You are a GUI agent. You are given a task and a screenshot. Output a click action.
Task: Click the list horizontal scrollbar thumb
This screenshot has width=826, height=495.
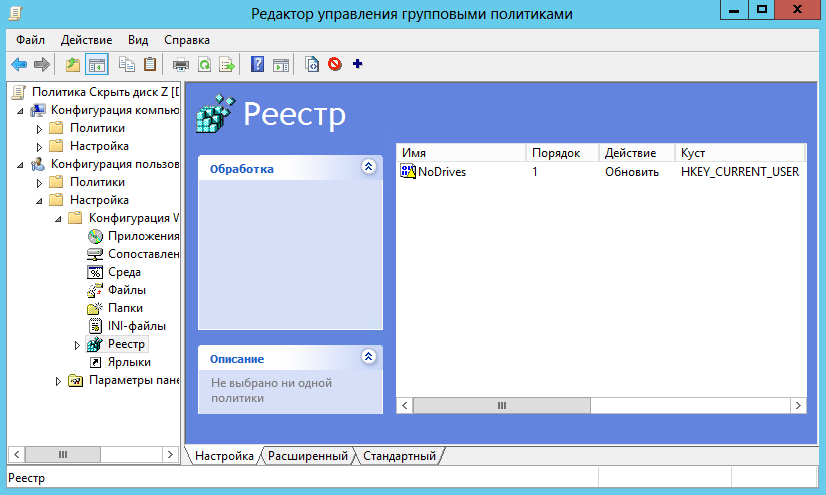coord(502,405)
